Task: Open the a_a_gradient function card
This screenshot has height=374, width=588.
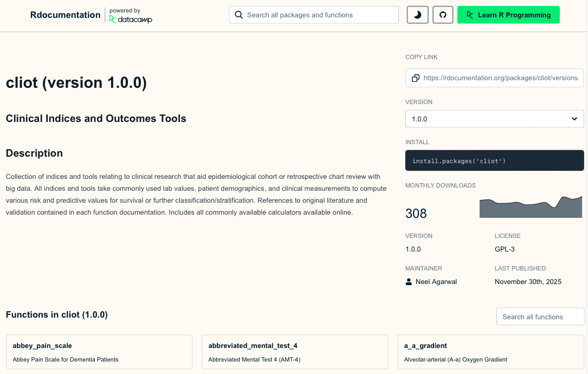Action: coord(490,352)
